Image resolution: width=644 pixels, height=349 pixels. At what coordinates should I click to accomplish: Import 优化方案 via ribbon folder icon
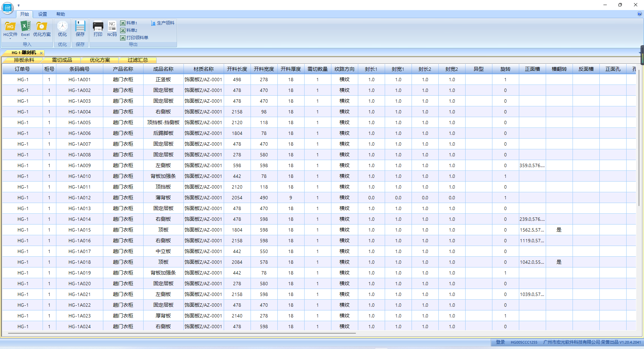click(42, 26)
